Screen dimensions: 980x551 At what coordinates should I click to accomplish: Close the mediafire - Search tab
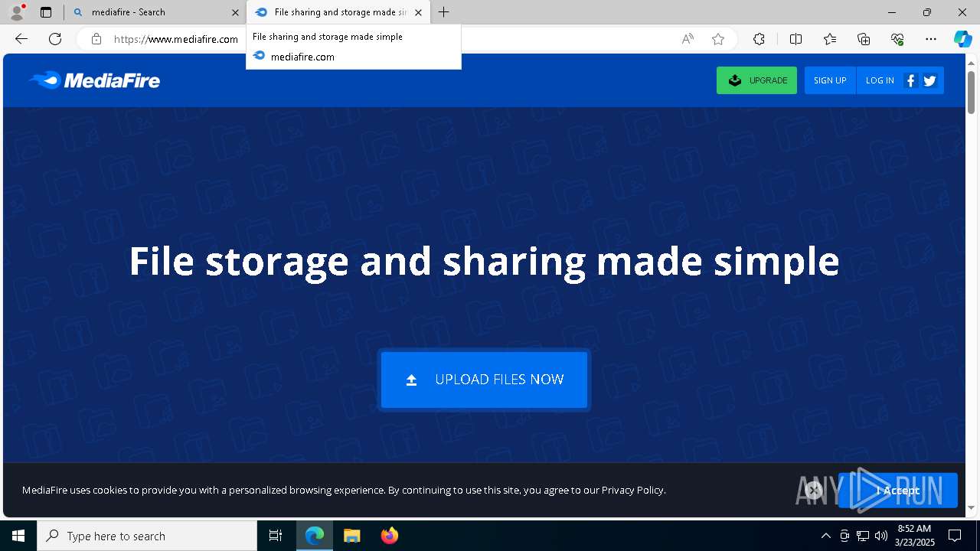(x=235, y=12)
